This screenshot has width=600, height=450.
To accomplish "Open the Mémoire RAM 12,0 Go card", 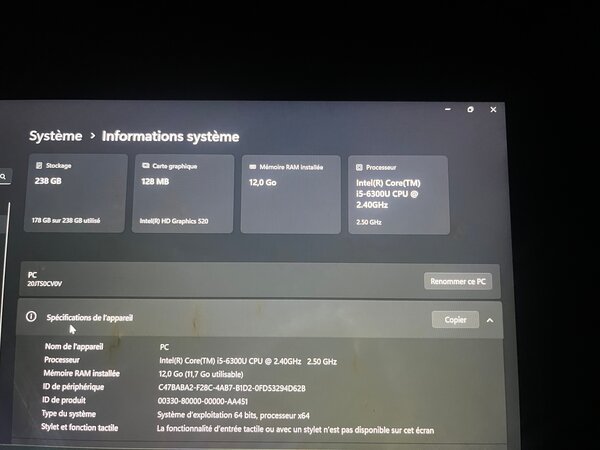I will click(289, 194).
